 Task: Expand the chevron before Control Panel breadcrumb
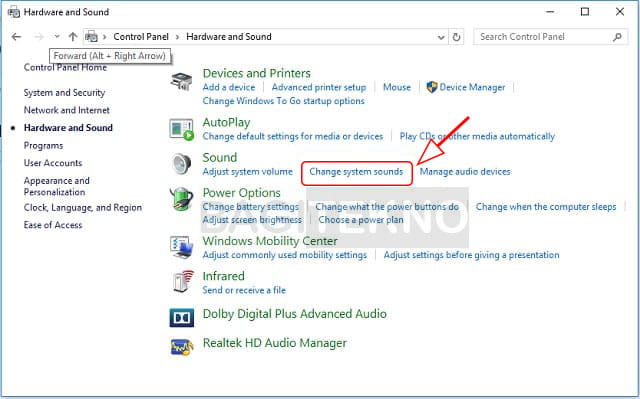tap(104, 37)
